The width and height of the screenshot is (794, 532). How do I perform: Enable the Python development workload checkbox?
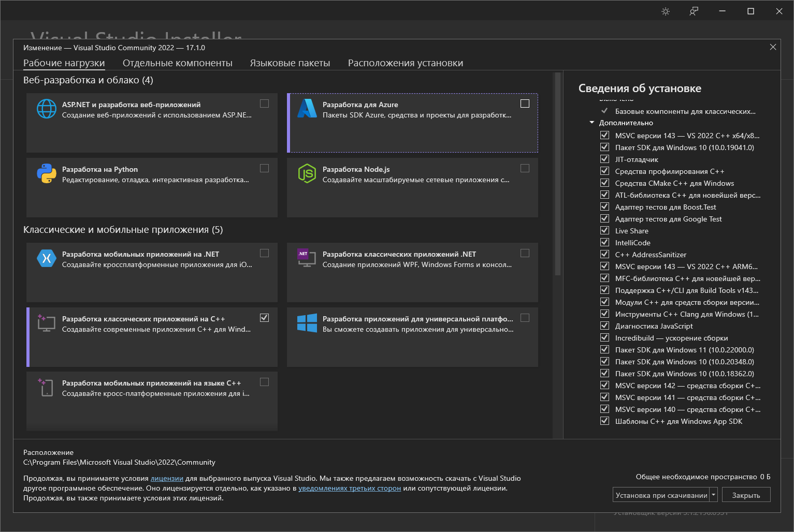click(264, 168)
